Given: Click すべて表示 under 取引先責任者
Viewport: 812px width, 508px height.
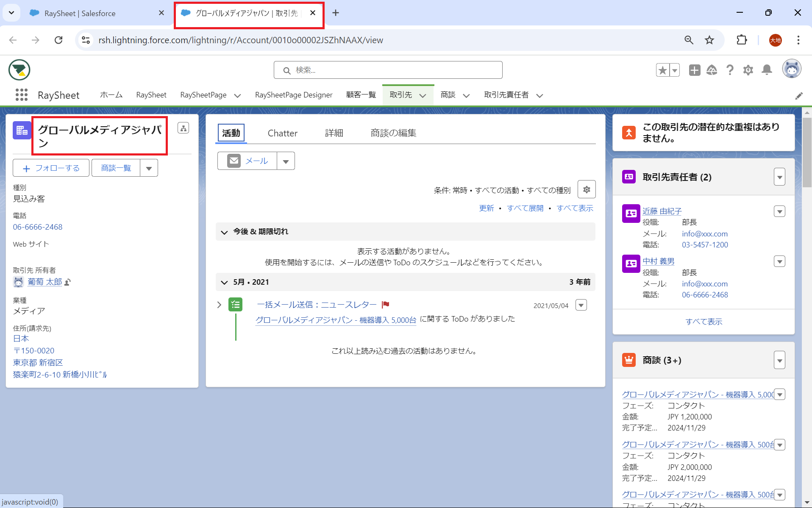Looking at the screenshot, I should [704, 322].
